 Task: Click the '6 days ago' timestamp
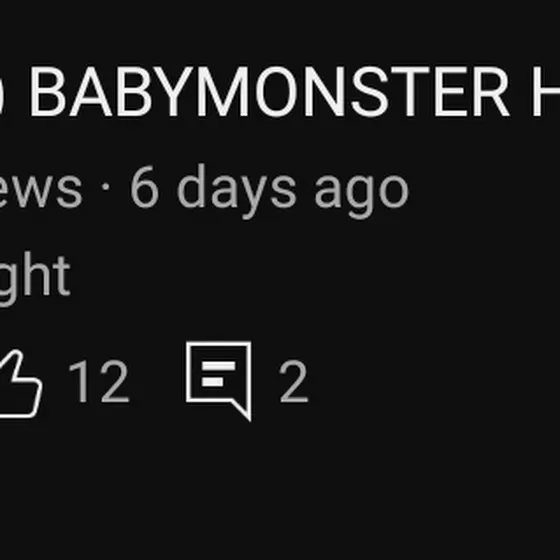click(x=270, y=191)
